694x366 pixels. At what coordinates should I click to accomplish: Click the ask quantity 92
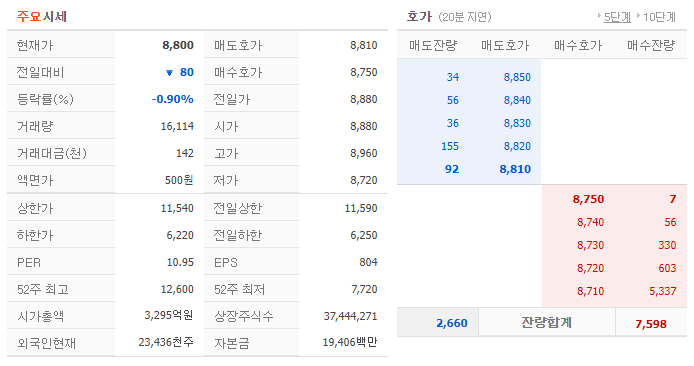tap(452, 169)
